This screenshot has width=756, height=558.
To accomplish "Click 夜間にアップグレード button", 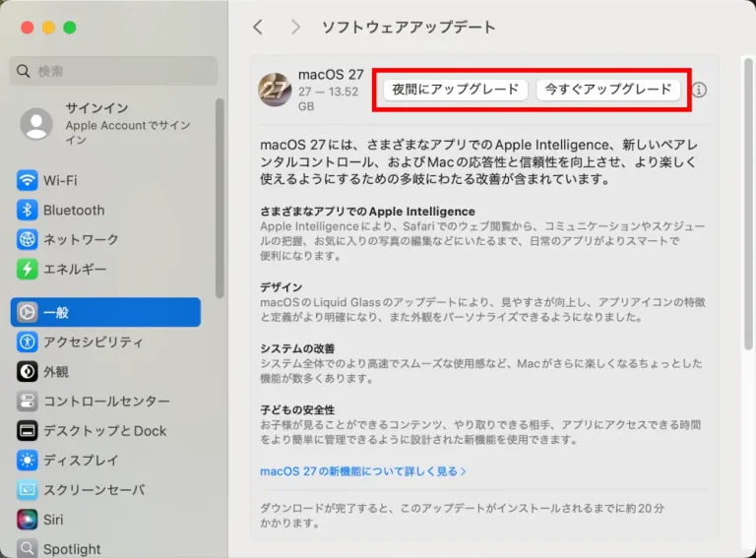I will pos(455,90).
